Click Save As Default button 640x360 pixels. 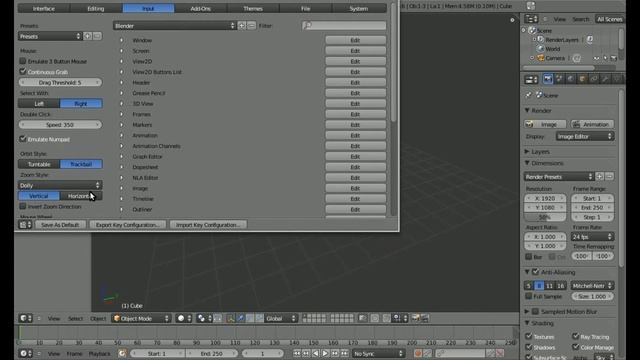[x=60, y=225]
